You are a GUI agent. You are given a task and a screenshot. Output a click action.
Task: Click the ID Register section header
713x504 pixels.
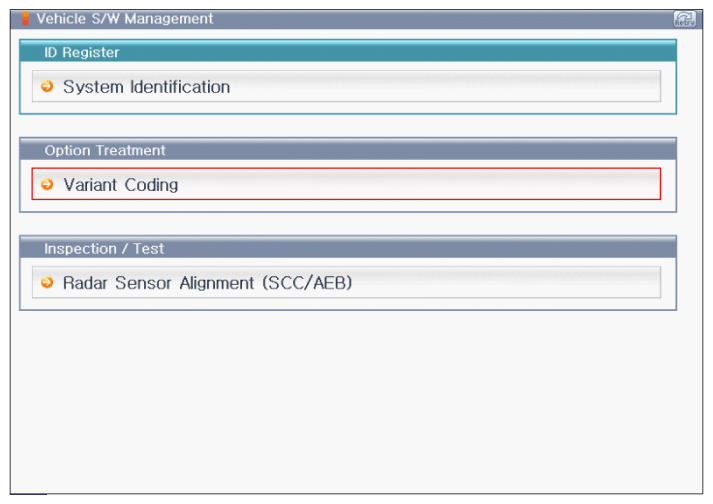pyautogui.click(x=82, y=52)
